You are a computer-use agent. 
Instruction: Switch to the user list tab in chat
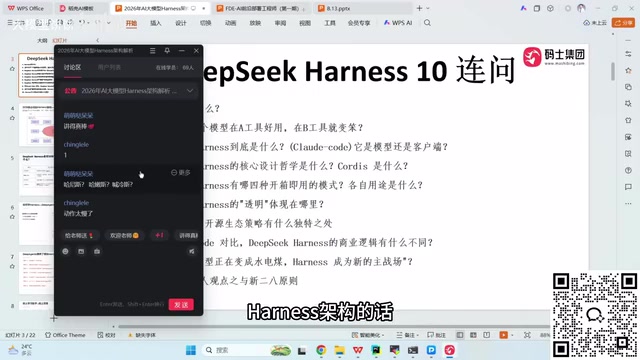point(109,67)
